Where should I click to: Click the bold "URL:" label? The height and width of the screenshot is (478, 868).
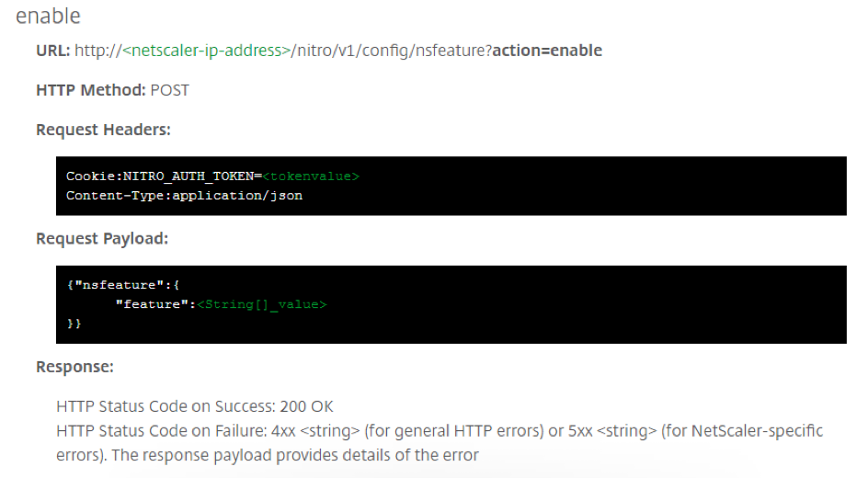click(x=53, y=51)
